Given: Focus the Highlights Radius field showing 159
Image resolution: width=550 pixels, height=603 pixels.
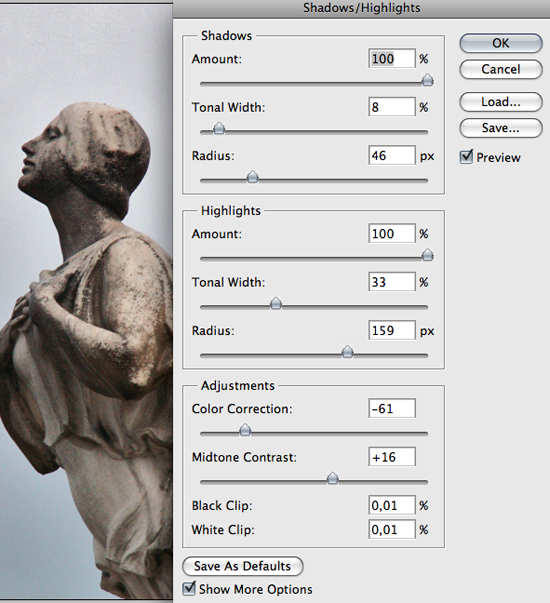Looking at the screenshot, I should click(x=392, y=330).
